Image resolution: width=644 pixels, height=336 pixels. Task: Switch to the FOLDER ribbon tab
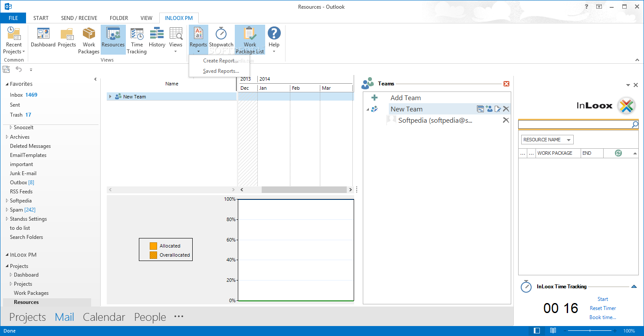(x=119, y=18)
